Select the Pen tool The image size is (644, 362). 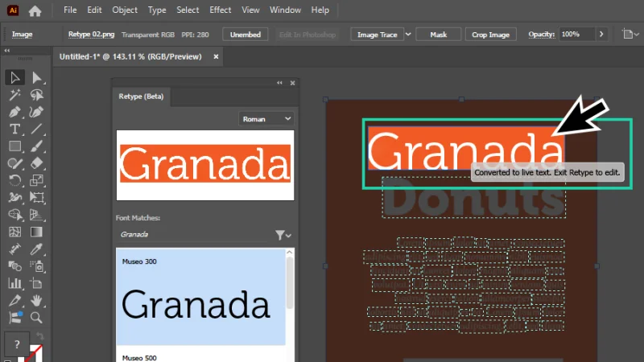click(x=14, y=112)
